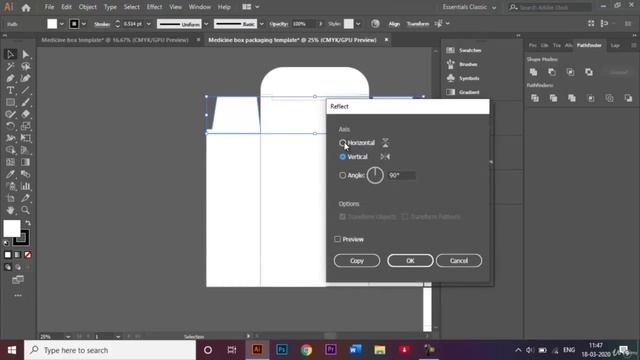This screenshot has height=360, width=640.
Task: Choose Angle radio button
Action: (x=342, y=175)
